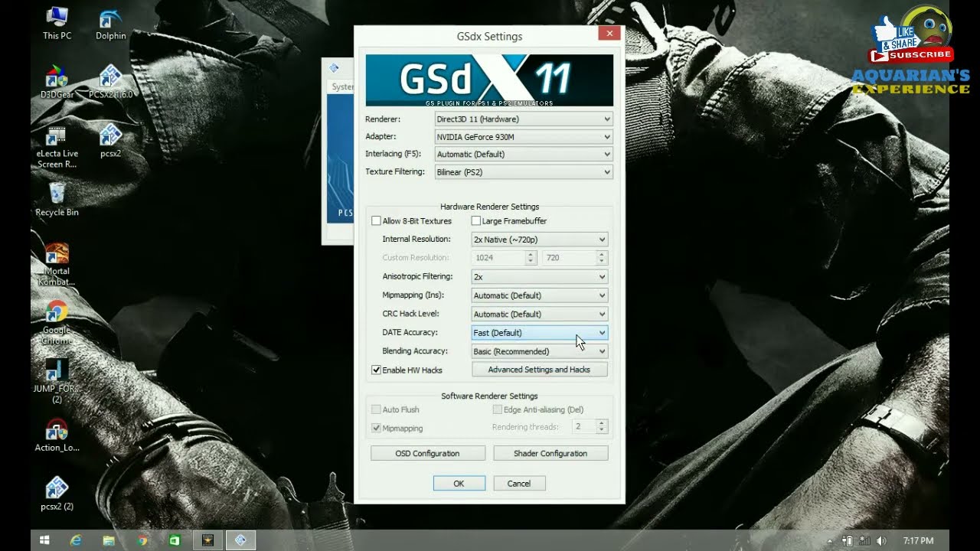Select pcsx2 (2) desktop shortcut
This screenshot has width=980, height=551.
tap(57, 494)
